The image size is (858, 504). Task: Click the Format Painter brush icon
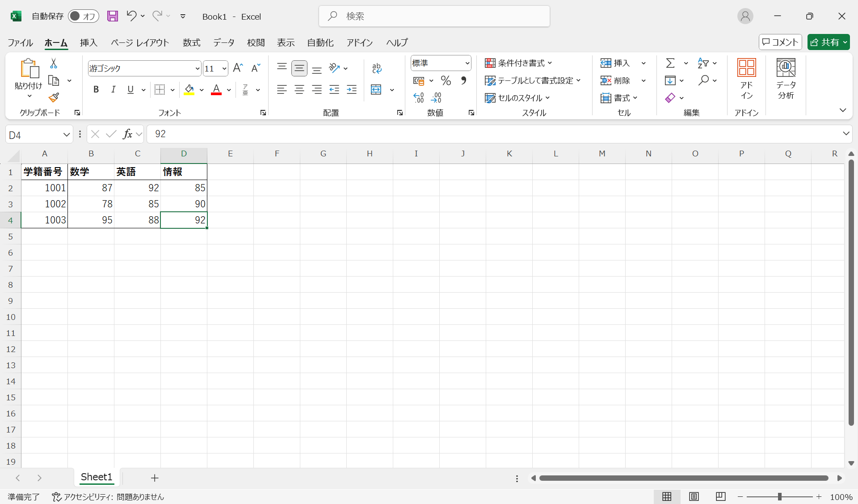click(54, 97)
